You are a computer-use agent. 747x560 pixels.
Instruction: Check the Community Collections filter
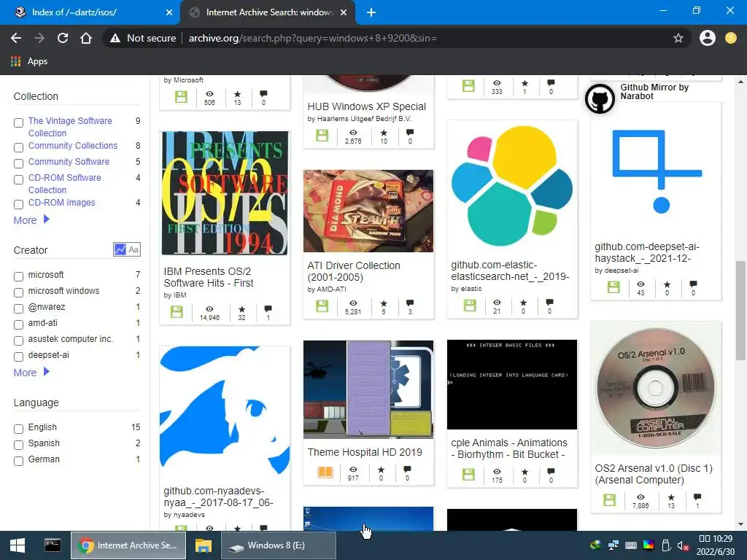[18, 147]
